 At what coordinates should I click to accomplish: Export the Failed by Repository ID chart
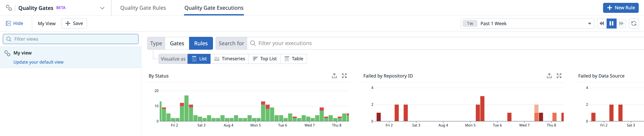(x=549, y=76)
